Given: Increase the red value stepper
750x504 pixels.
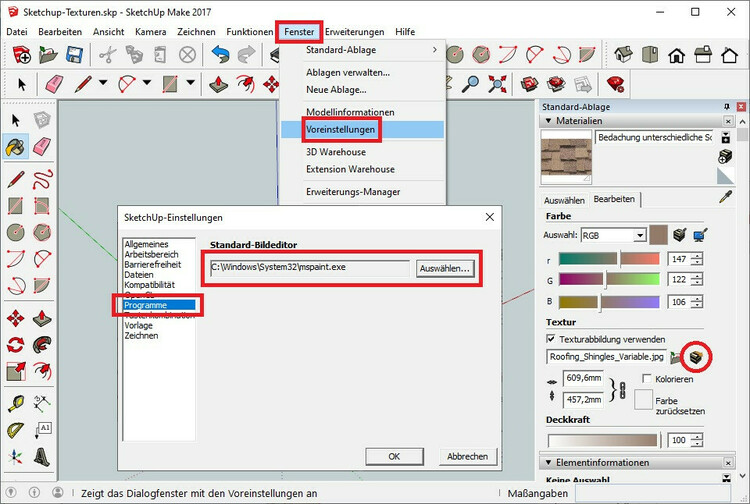Looking at the screenshot, I should pos(697,256).
